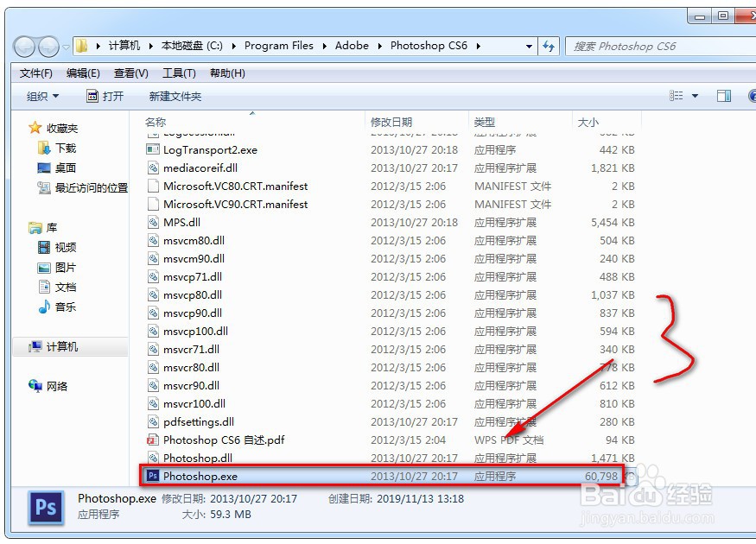Select 图片 library in navigation pane
Screen dimensions: 756x544
click(57, 268)
